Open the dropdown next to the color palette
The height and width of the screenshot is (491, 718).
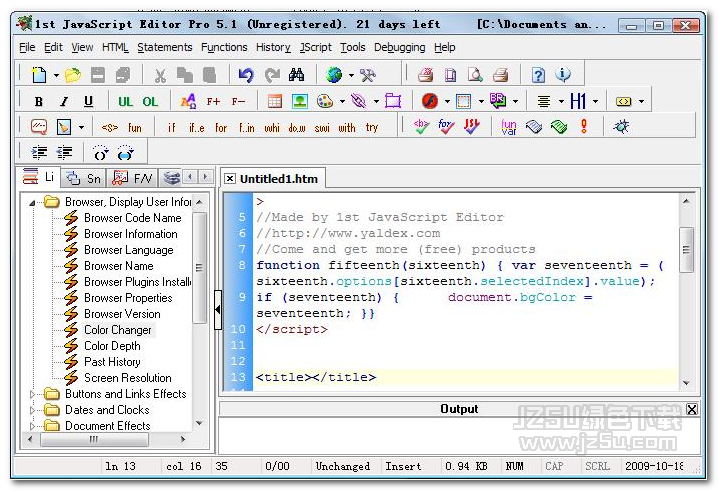tap(342, 102)
